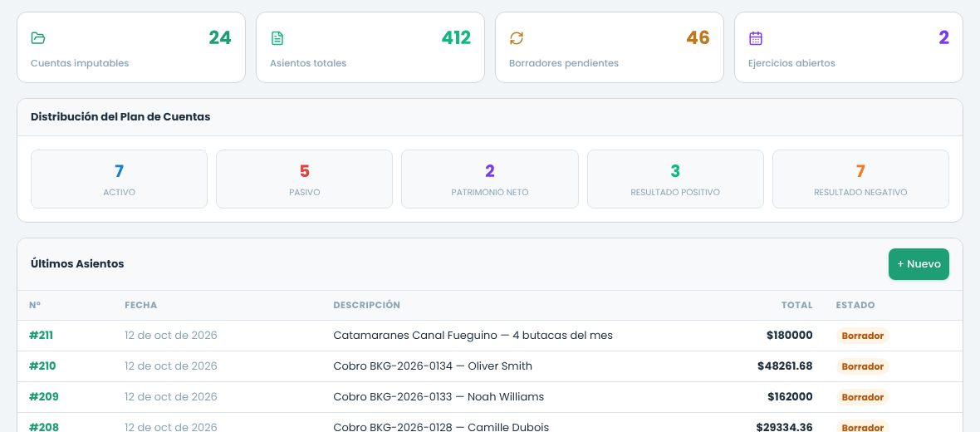Open journal entry #208
Image resolution: width=980 pixels, height=432 pixels.
coord(44,427)
